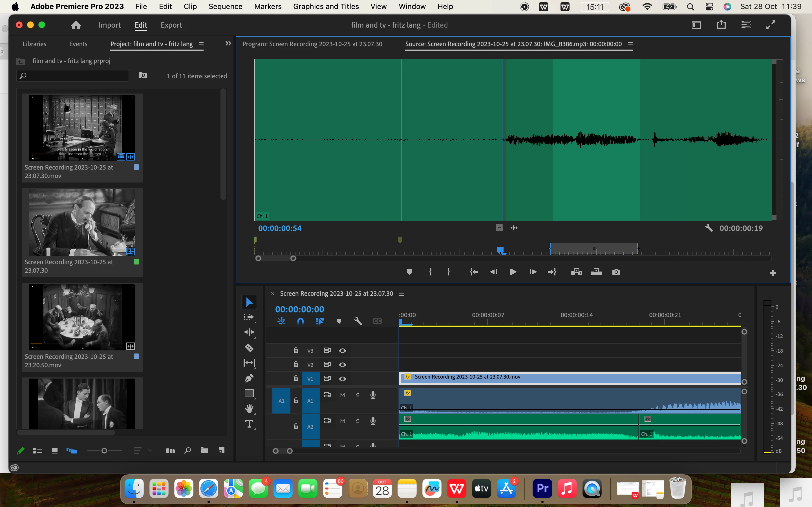Screen dimensions: 812x507
Task: Open the Project panel hamburger menu
Action: pyautogui.click(x=201, y=44)
